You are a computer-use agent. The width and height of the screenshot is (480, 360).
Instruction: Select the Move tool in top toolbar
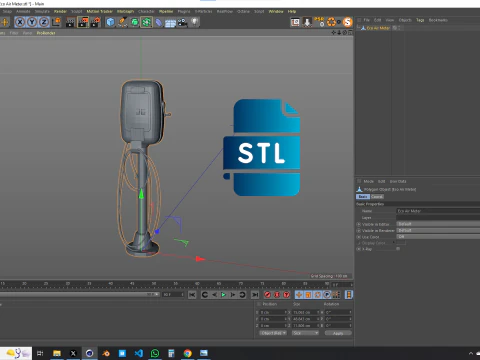(x=5, y=22)
